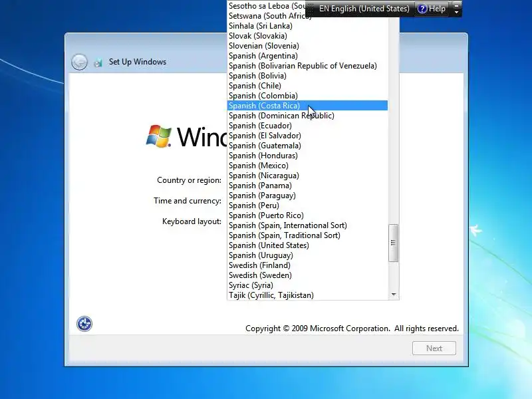Image resolution: width=532 pixels, height=399 pixels.
Task: Select Slovak (Slovakia)
Action: [x=307, y=36]
